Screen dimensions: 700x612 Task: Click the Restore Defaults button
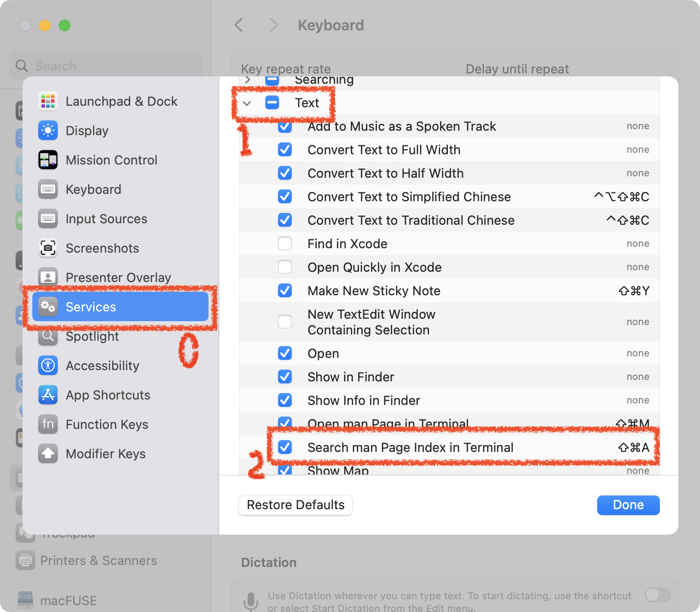(x=296, y=505)
